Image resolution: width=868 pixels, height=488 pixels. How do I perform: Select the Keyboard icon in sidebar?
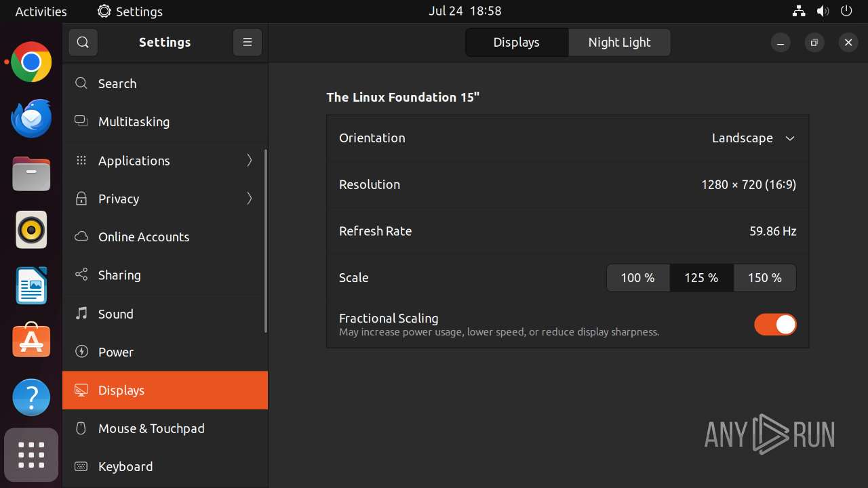point(81,466)
